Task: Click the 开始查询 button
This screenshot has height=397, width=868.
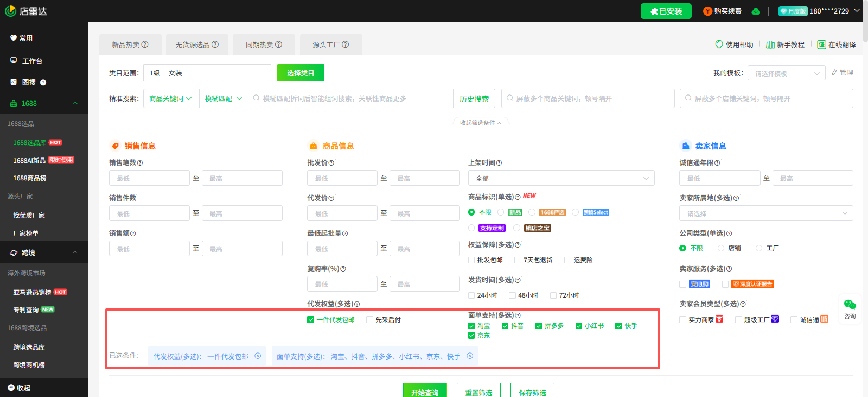Action: tap(425, 391)
